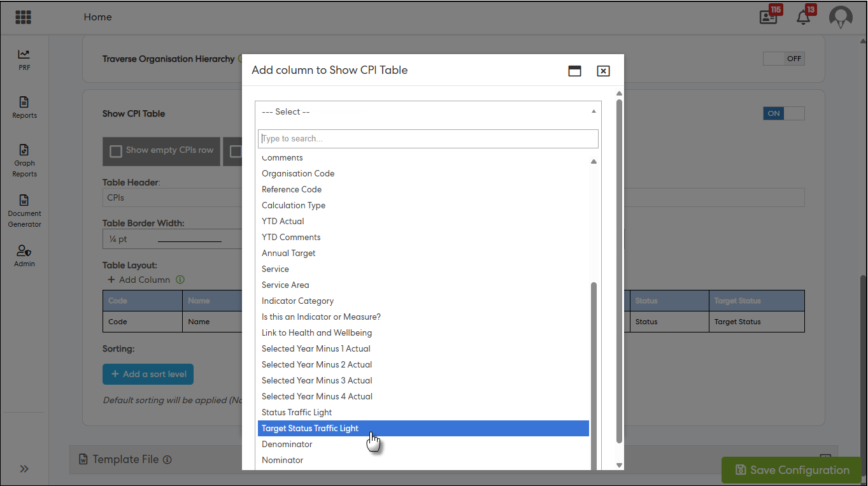Choose Annual Target from the list

click(288, 254)
